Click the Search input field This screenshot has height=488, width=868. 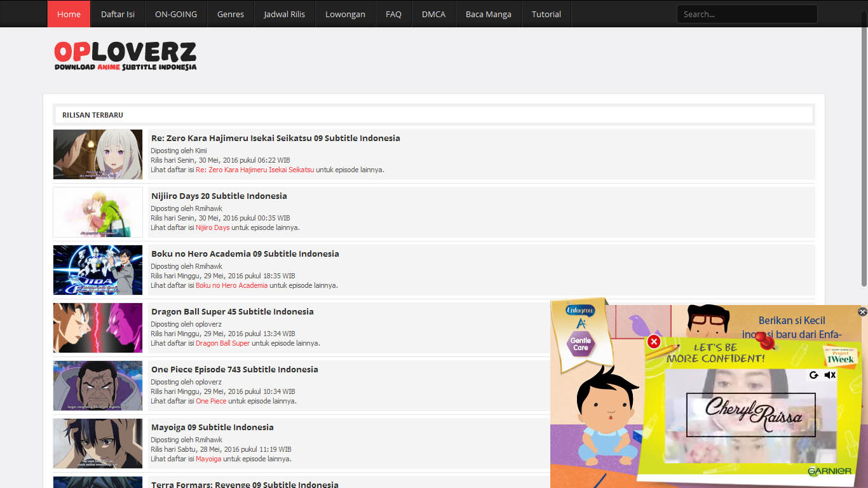(747, 14)
